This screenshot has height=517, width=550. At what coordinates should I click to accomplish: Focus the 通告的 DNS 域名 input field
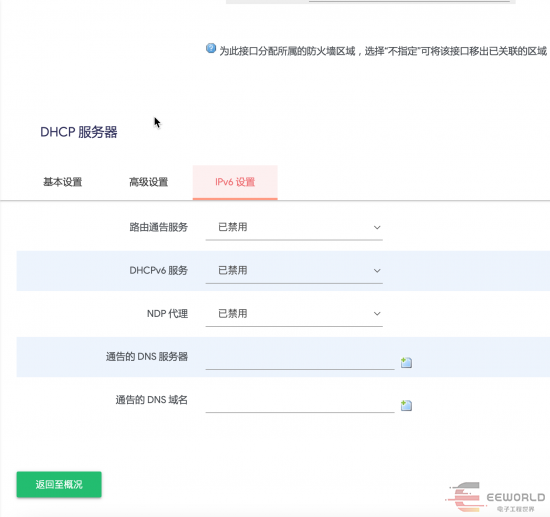[300, 402]
